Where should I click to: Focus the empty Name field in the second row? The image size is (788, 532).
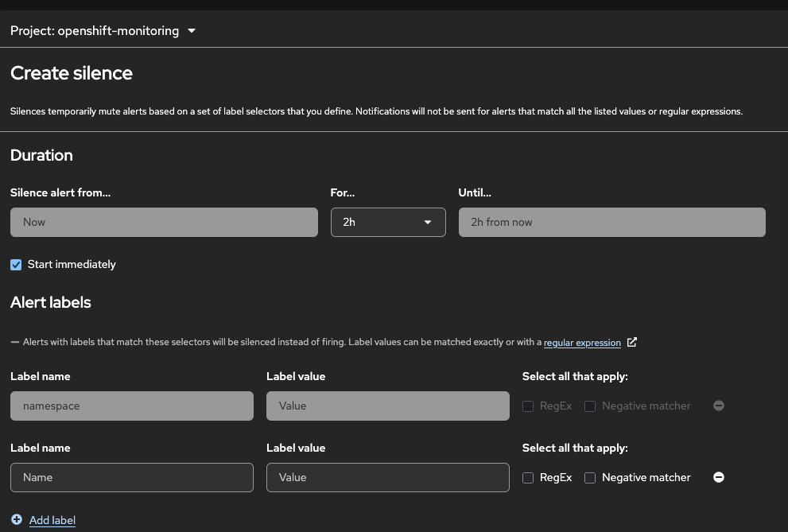132,477
